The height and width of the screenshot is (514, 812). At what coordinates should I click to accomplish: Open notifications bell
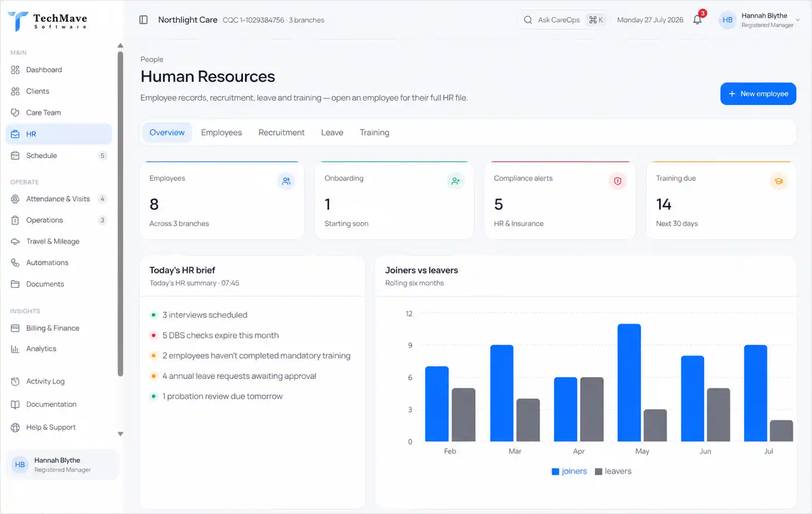[697, 20]
